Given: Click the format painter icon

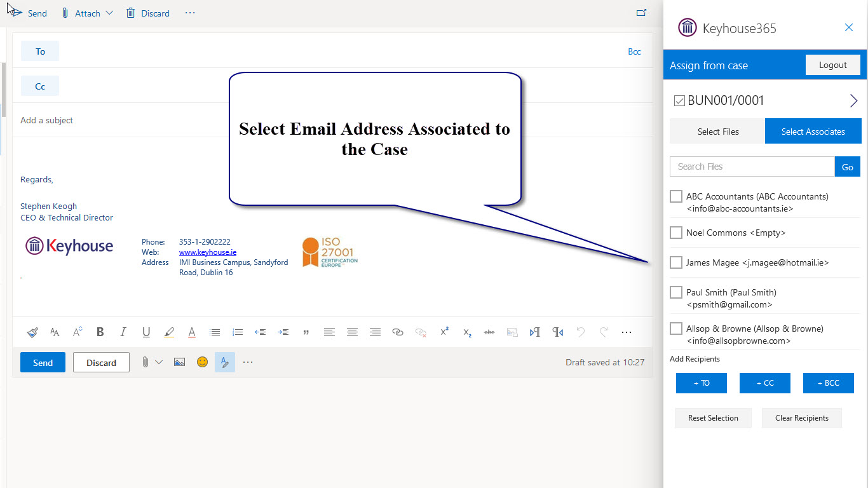Looking at the screenshot, I should (x=32, y=332).
